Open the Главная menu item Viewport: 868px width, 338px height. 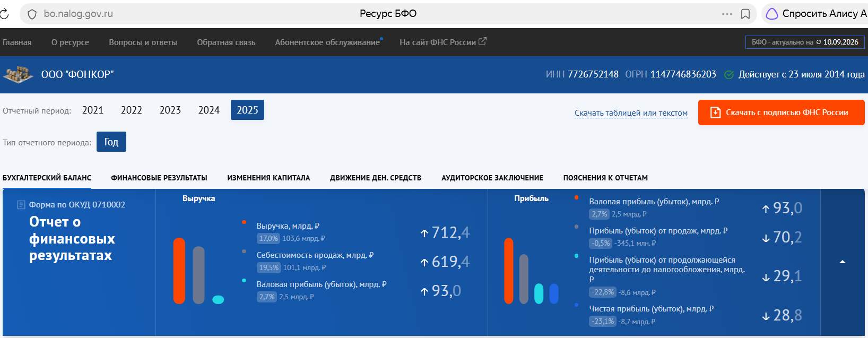17,42
